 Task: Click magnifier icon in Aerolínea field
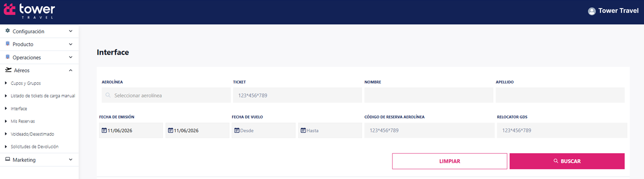[108, 95]
